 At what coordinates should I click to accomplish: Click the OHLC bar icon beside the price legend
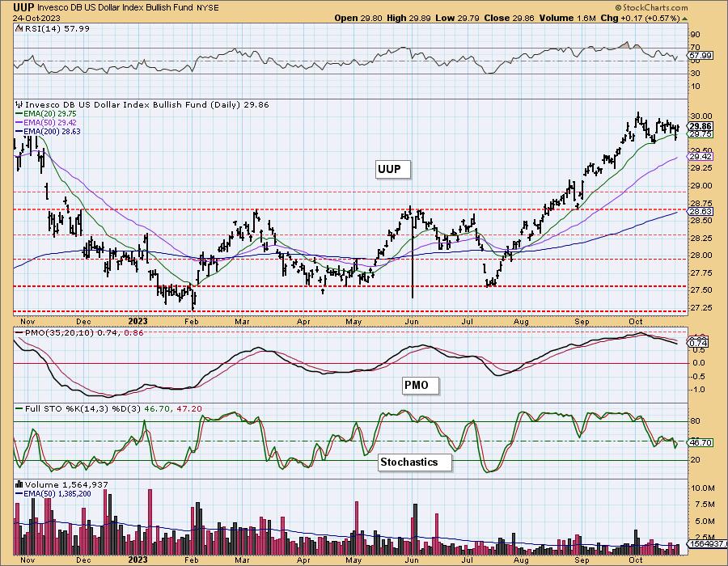19,105
